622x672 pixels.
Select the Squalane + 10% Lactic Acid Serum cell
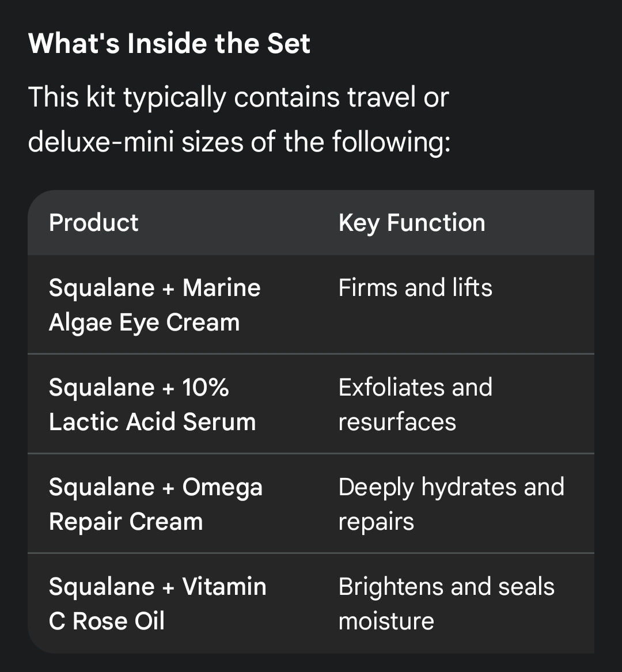coord(152,404)
